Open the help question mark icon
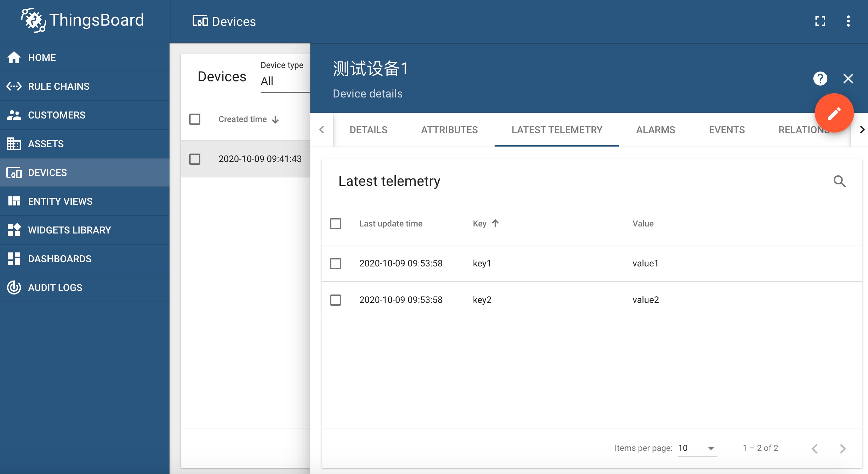 820,79
